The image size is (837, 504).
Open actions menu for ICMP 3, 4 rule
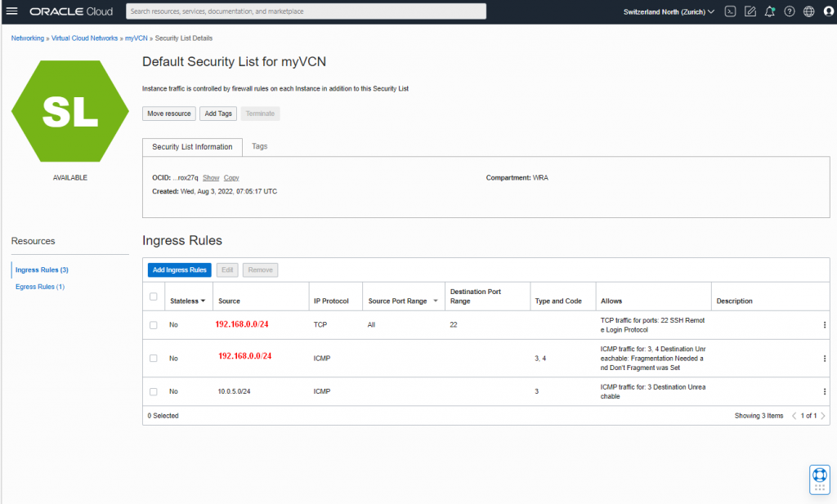pos(825,359)
